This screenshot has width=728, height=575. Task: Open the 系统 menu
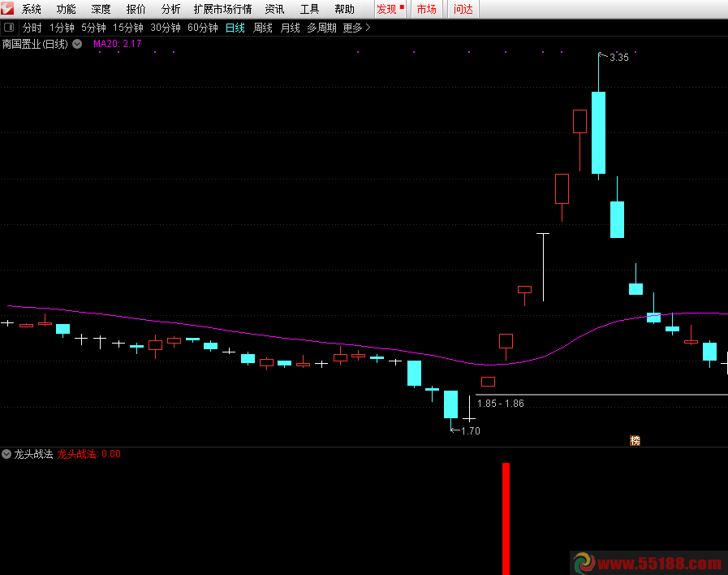click(32, 10)
